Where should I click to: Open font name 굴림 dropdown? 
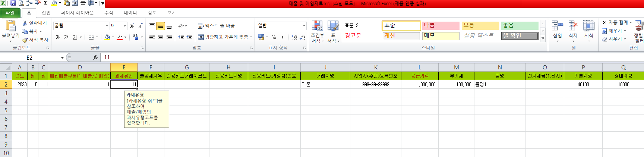(x=107, y=26)
